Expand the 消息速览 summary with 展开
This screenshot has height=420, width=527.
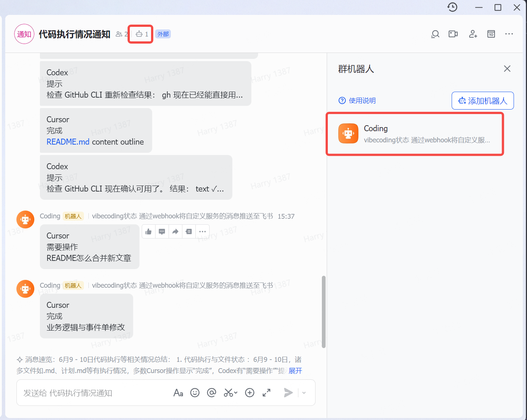pyautogui.click(x=295, y=371)
